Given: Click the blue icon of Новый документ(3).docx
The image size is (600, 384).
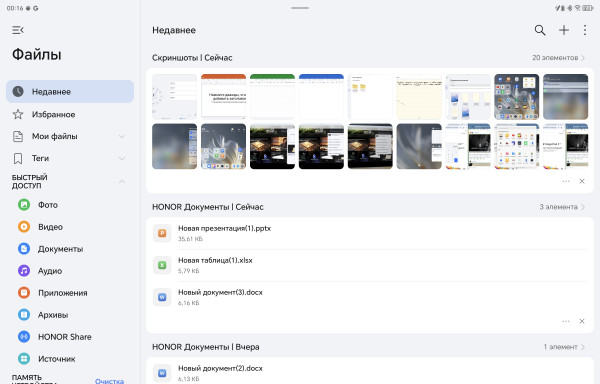Looking at the screenshot, I should tap(162, 297).
